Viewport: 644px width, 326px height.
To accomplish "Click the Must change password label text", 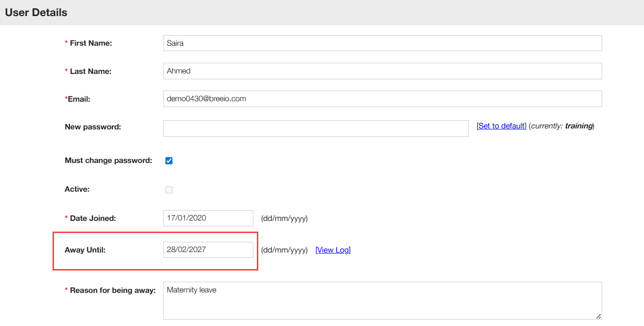I will click(x=108, y=161).
